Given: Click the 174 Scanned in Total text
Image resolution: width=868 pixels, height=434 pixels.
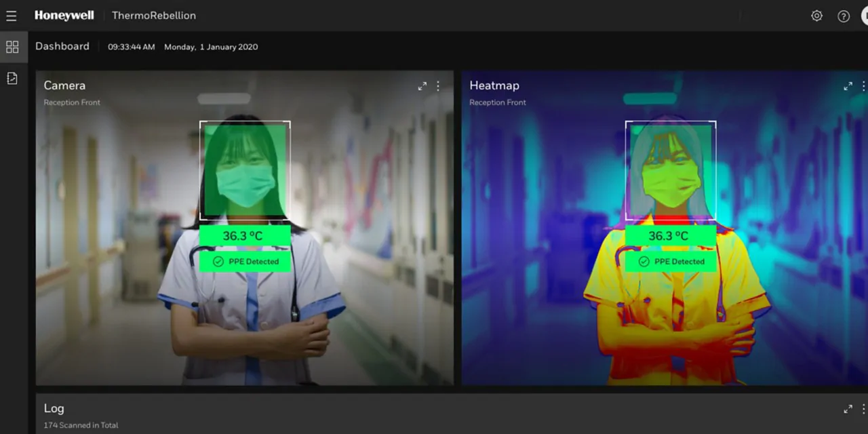Looking at the screenshot, I should tap(81, 425).
